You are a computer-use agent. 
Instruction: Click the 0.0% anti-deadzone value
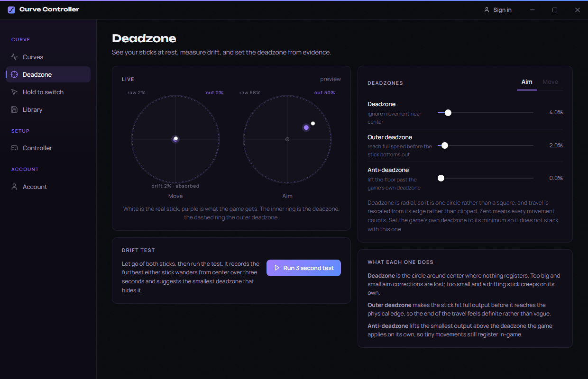click(x=556, y=178)
